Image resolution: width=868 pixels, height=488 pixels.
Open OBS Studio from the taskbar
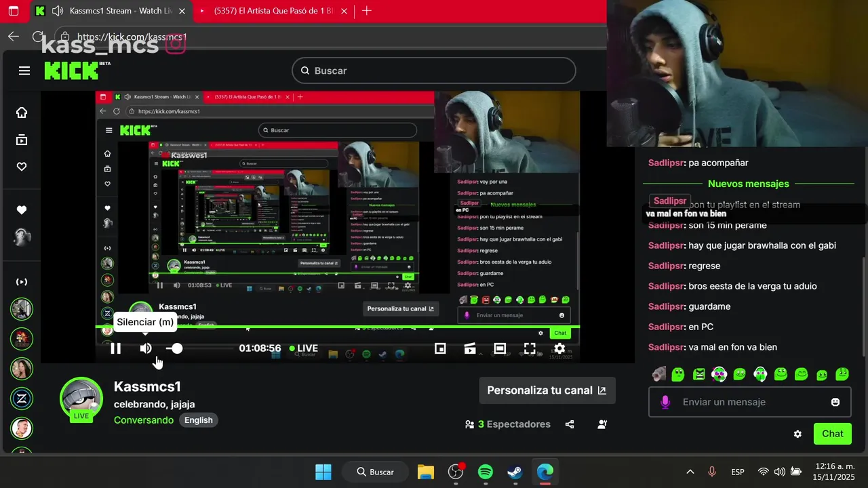pyautogui.click(x=456, y=472)
